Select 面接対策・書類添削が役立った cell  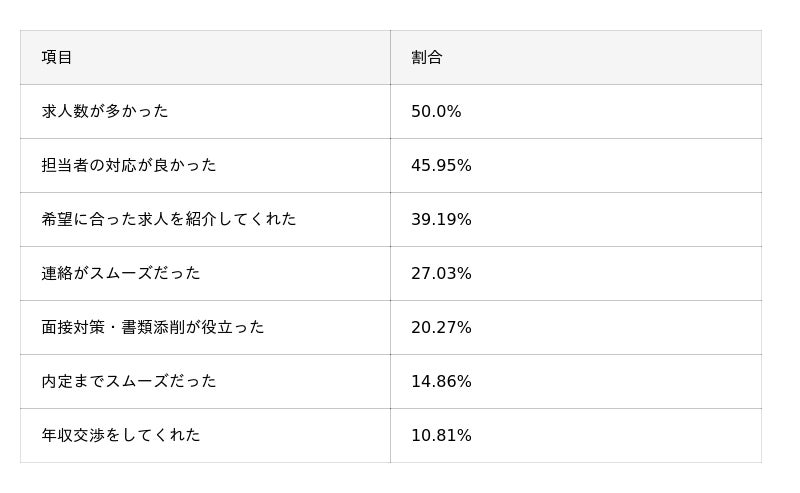[x=153, y=328]
